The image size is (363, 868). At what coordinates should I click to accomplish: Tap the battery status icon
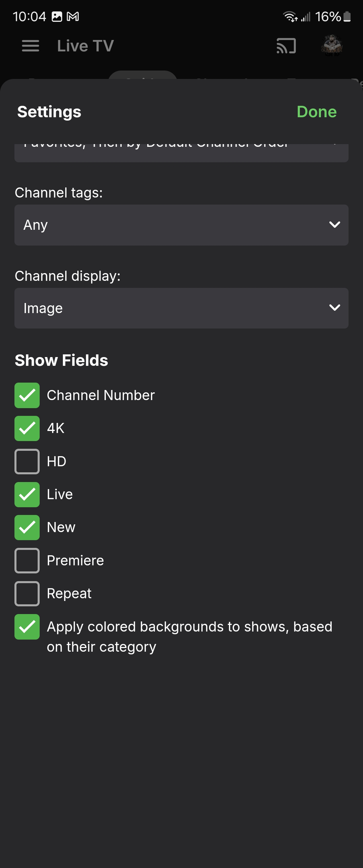tap(347, 16)
